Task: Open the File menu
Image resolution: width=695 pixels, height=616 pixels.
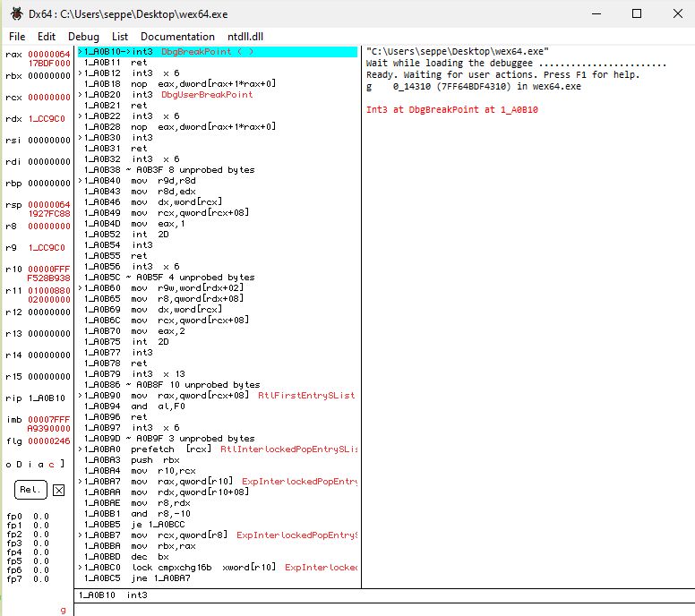Action: 17,37
